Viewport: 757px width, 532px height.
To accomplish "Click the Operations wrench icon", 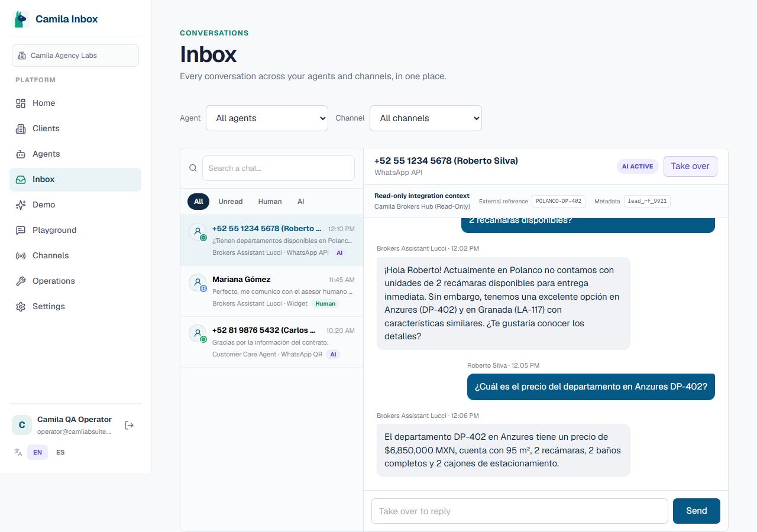I will (x=21, y=281).
